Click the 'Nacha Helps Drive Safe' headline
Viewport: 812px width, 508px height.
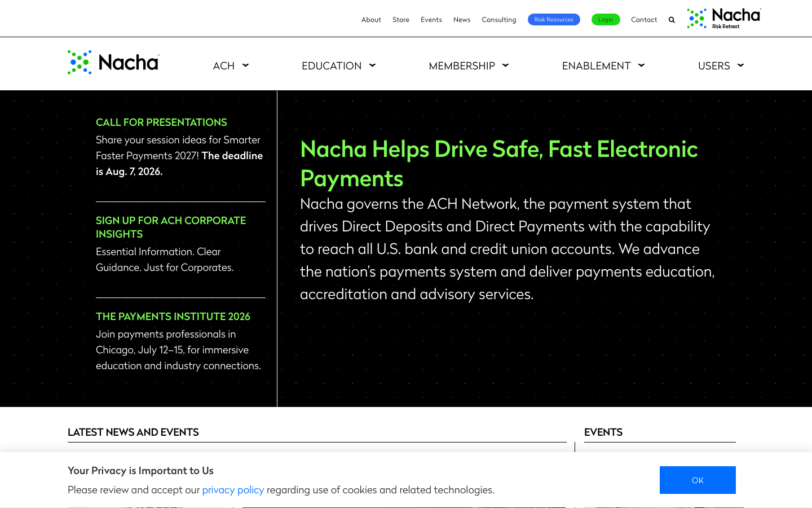499,164
